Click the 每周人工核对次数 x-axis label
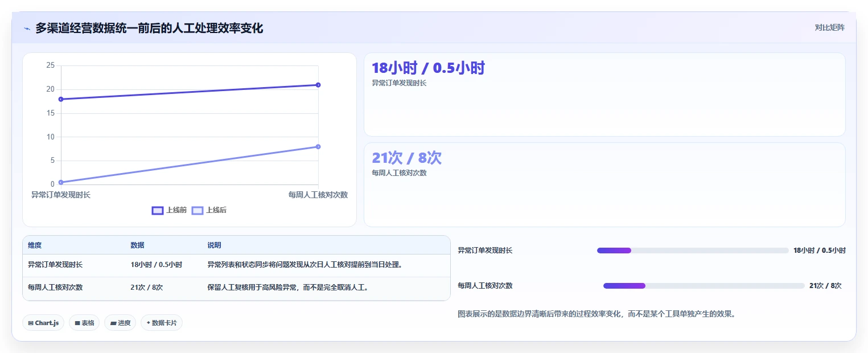868x353 pixels. (318, 195)
